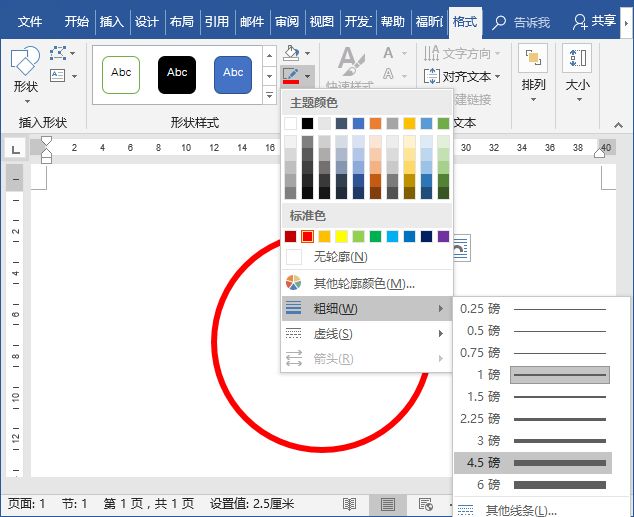Viewport: 634px width, 517px height.
Task: Pick the orange theme color swatch
Action: 375,123
